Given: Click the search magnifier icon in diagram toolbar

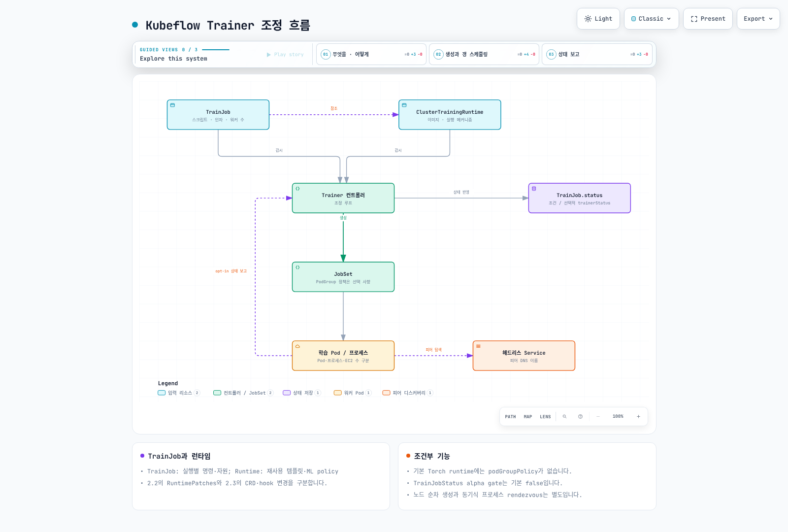Looking at the screenshot, I should click(x=564, y=417).
